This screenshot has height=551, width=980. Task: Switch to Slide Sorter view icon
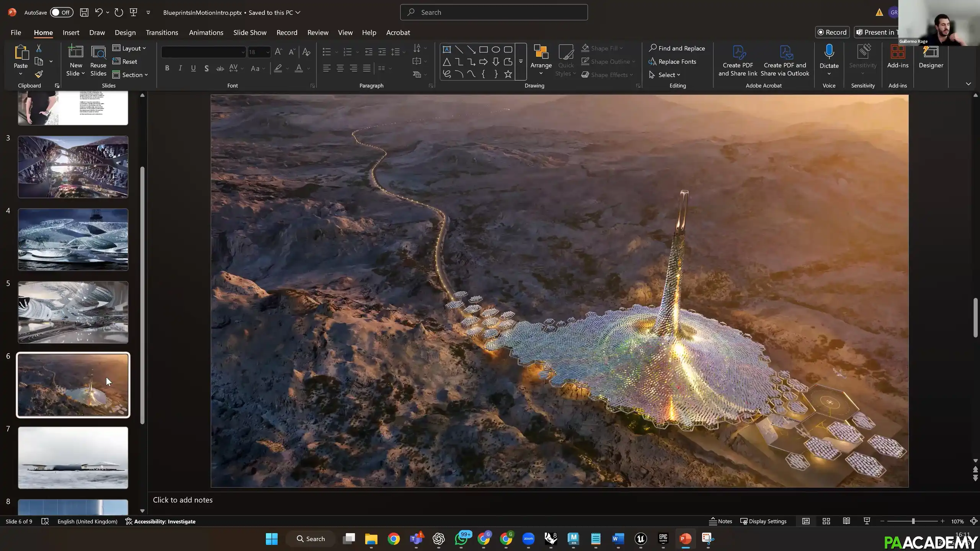point(826,521)
